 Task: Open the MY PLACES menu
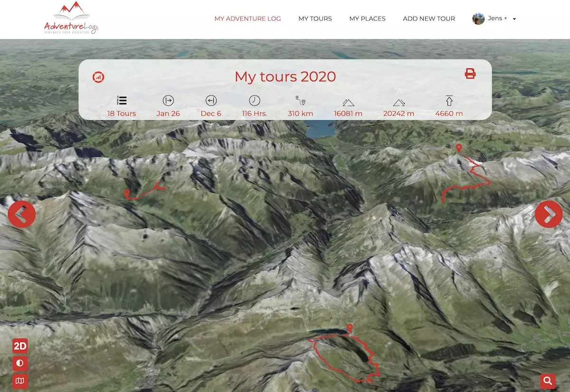coord(367,19)
